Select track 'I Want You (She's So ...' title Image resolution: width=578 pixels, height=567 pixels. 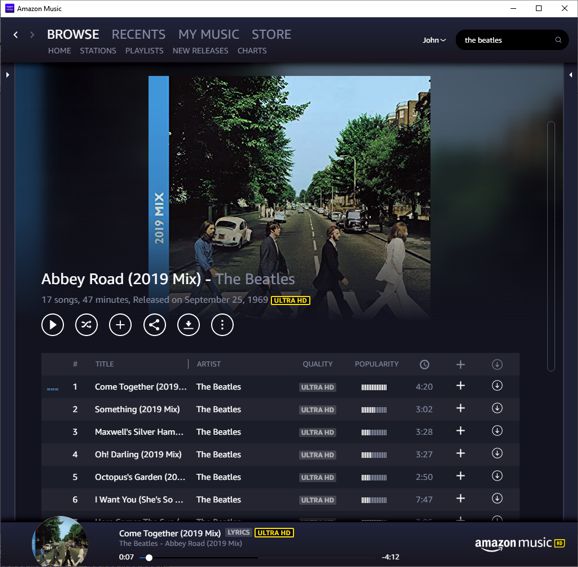(139, 500)
